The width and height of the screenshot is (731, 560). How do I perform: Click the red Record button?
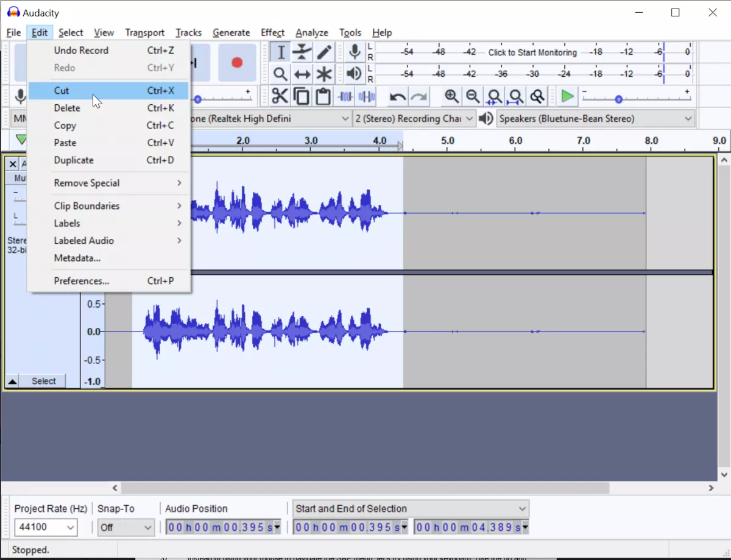click(237, 63)
